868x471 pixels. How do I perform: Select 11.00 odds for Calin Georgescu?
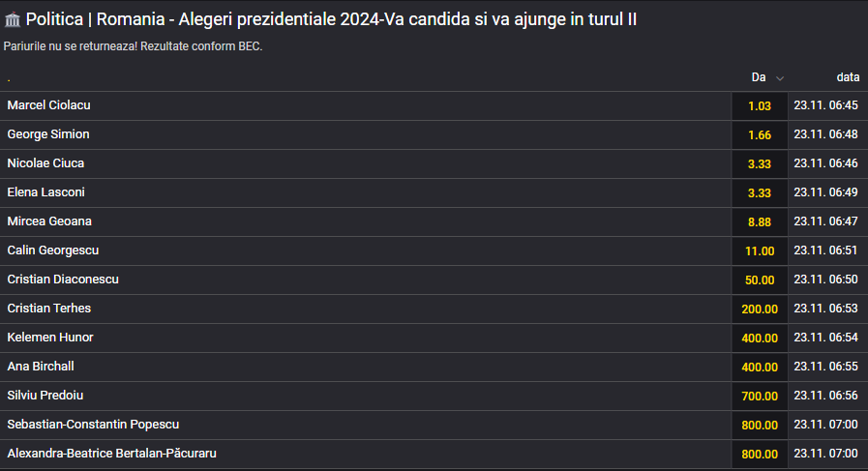760,250
